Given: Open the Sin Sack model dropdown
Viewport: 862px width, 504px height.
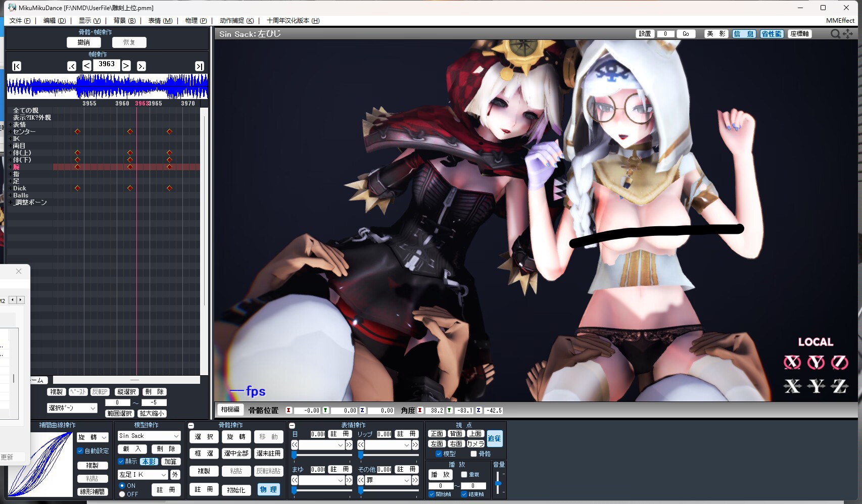Looking at the screenshot, I should coord(149,436).
